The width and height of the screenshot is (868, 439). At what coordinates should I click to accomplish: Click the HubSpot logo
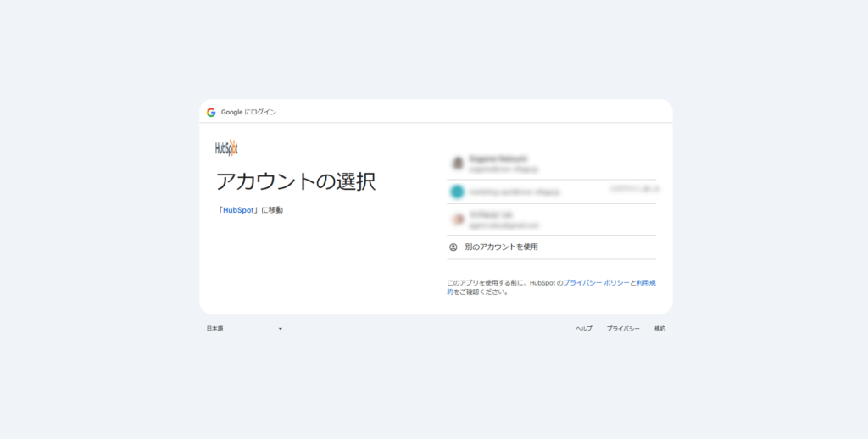coord(226,147)
